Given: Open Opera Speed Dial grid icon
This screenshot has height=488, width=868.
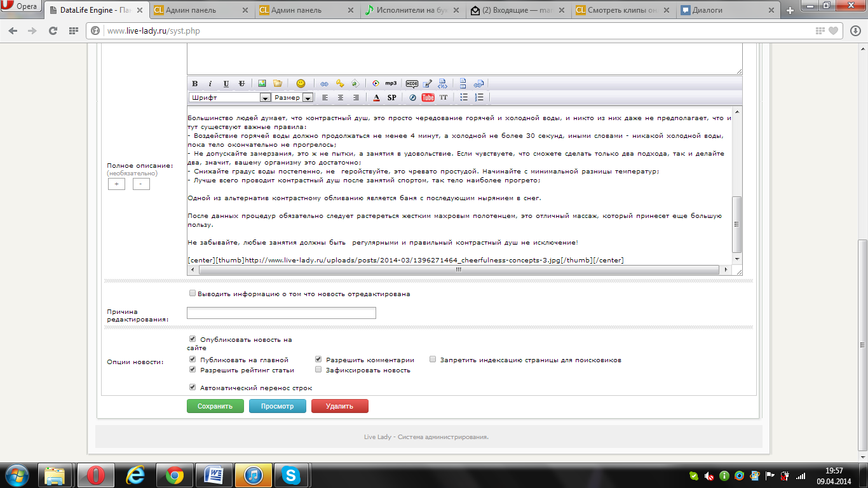Looking at the screenshot, I should coord(74,30).
